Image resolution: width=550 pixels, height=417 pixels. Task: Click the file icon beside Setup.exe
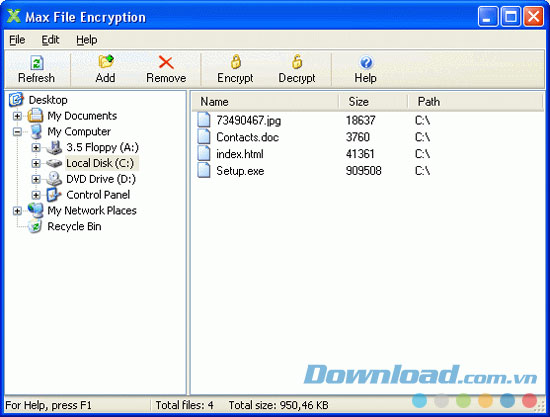click(x=204, y=170)
